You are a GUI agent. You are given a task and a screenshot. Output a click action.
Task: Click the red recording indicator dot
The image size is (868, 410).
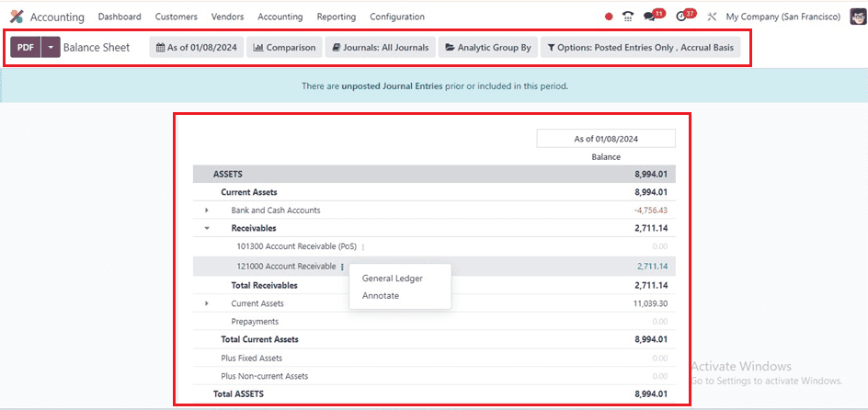pyautogui.click(x=609, y=17)
